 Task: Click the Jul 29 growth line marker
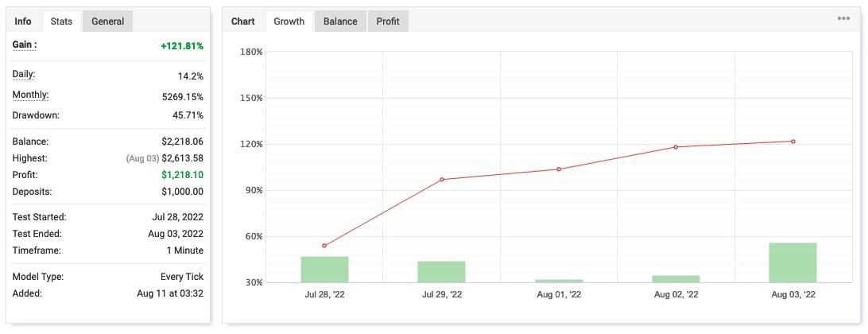tap(442, 180)
